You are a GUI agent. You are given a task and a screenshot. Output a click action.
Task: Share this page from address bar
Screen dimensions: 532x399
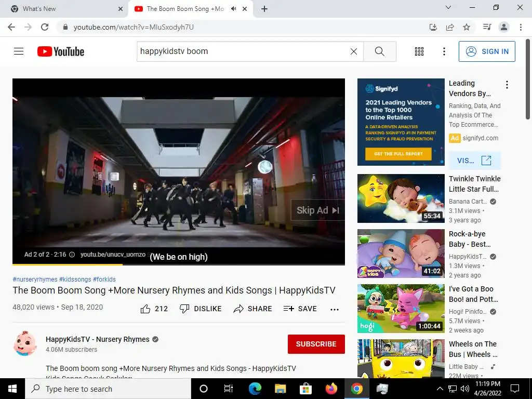(450, 27)
